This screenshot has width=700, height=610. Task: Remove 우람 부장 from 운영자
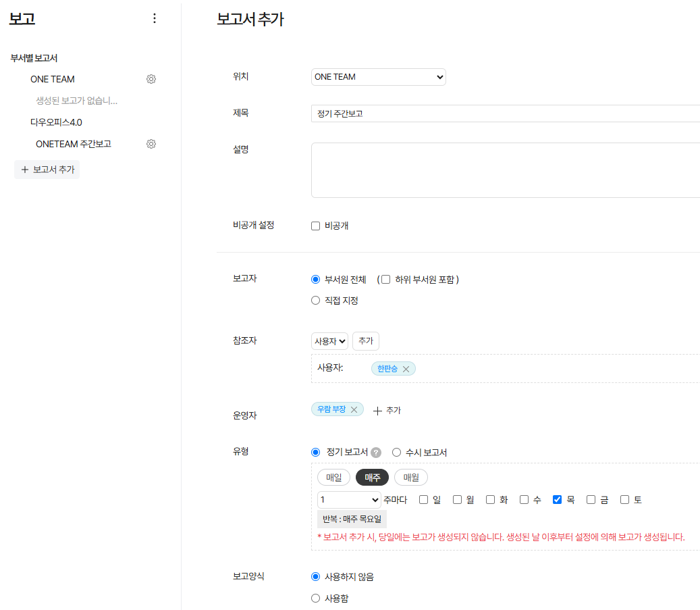tap(354, 409)
